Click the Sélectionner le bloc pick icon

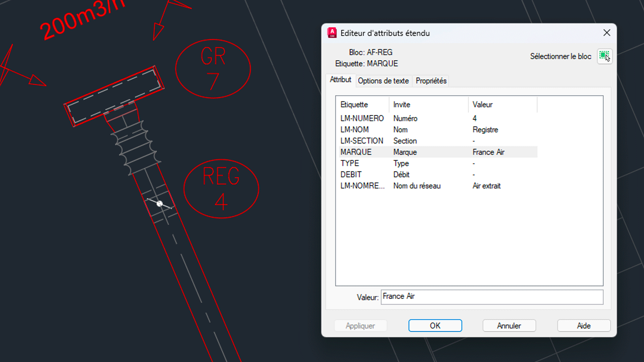(604, 56)
